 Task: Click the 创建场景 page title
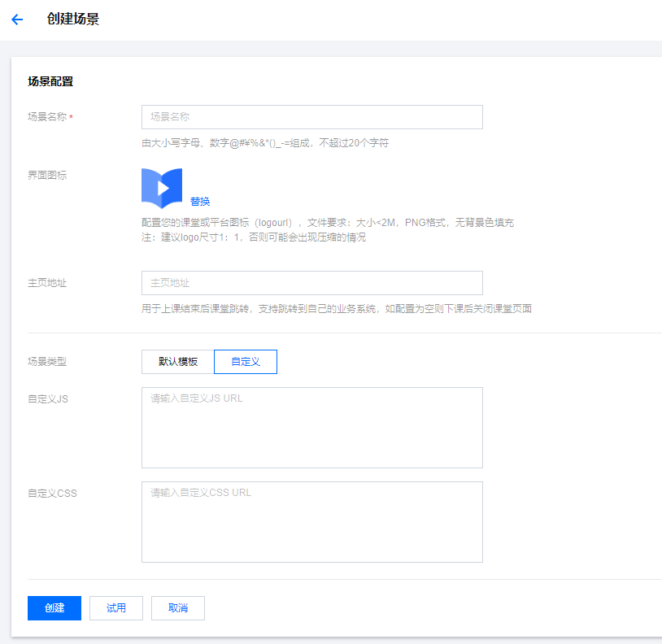point(73,20)
